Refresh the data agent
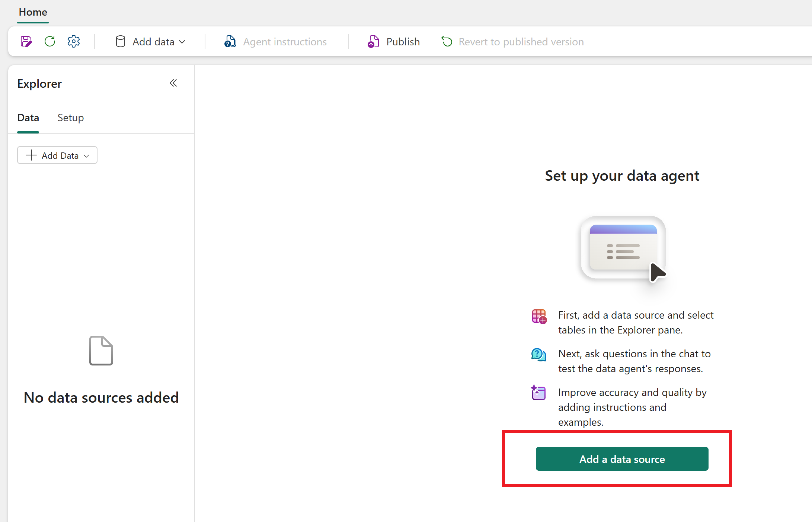 point(50,41)
